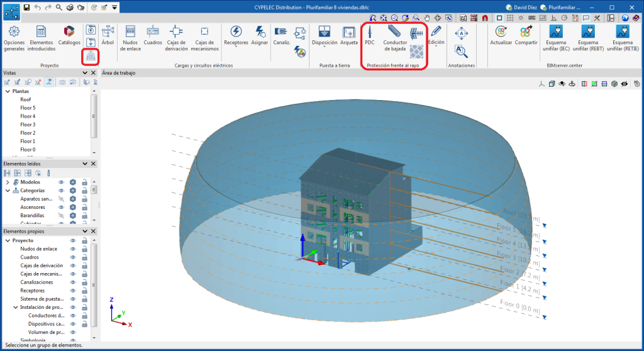Toggle visibility of Receptores
The height and width of the screenshot is (351, 644).
(x=73, y=291)
